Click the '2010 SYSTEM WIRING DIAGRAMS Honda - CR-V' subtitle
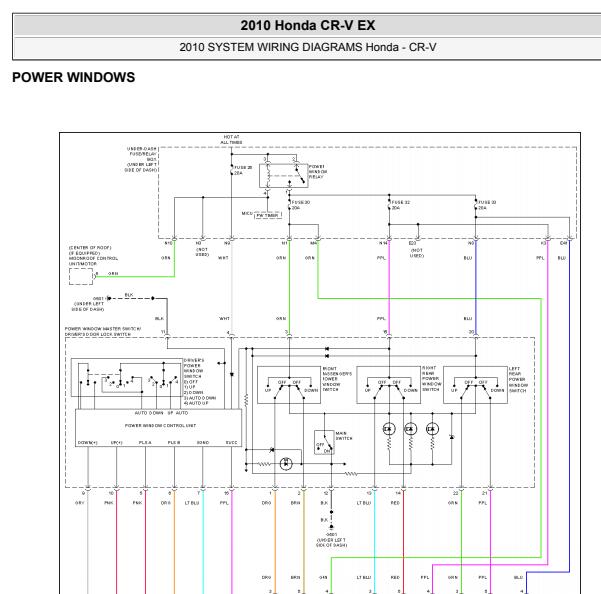 pos(308,47)
